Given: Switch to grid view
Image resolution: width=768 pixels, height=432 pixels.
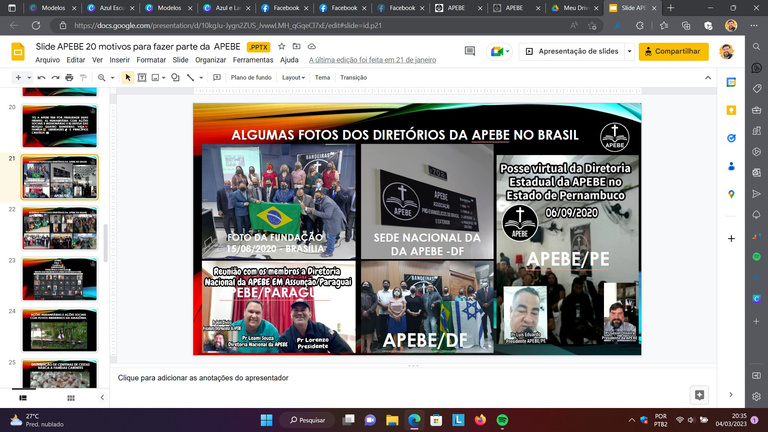Looking at the screenshot, I should tap(71, 398).
